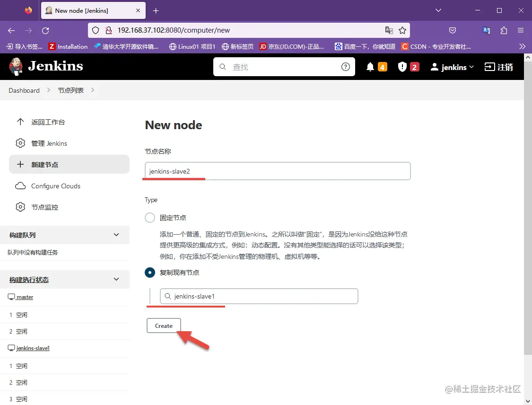Open the jenkins-slave1 node link
Viewport: 532px width, 405px height.
click(x=33, y=348)
